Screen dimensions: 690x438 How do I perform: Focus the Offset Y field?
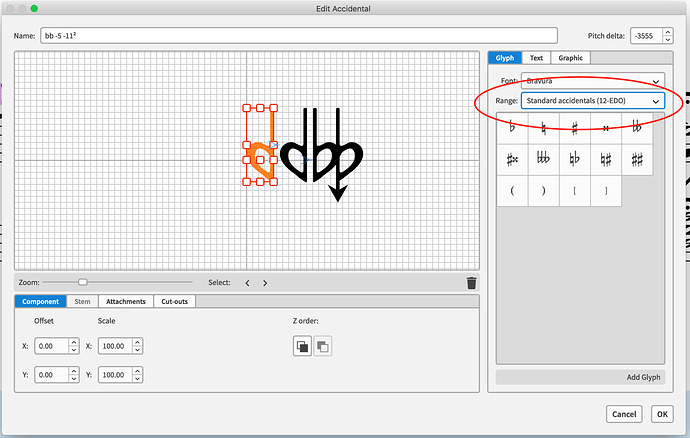51,375
